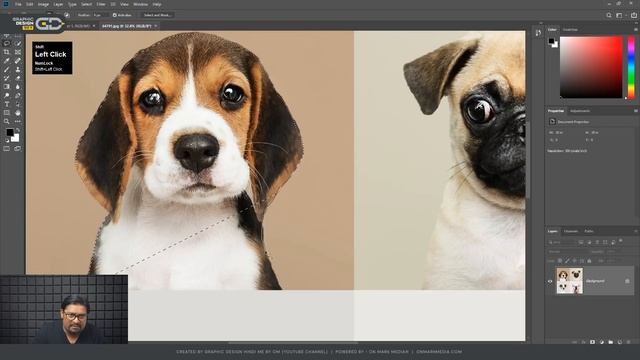Screen dimensions: 640x360
Task: Open the Edit menu
Action: tap(30, 4)
